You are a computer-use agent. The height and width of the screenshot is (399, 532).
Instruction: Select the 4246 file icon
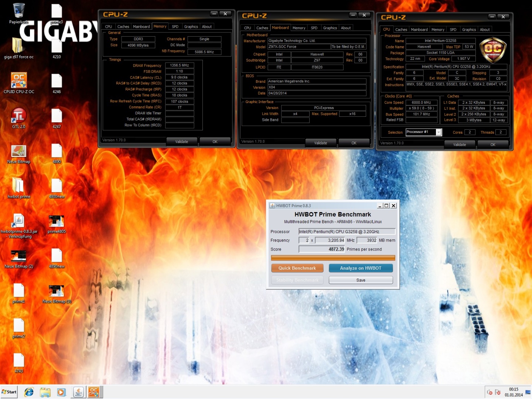[x=57, y=81]
